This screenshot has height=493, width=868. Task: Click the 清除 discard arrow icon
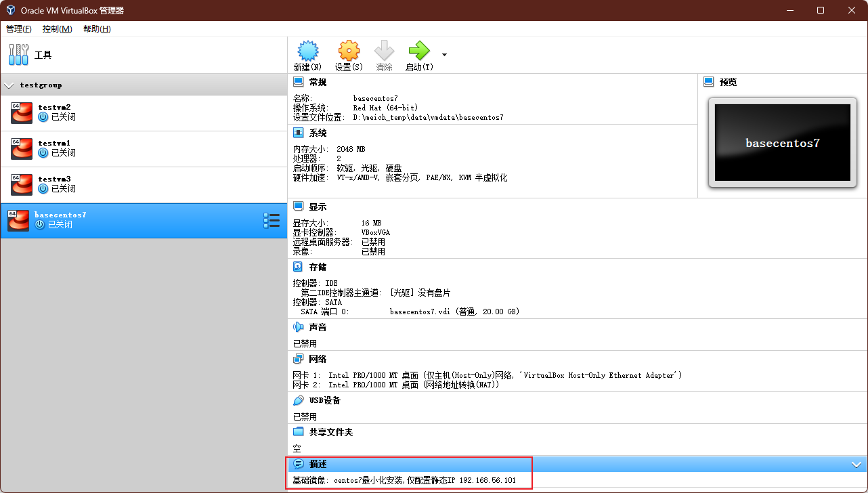coord(384,51)
